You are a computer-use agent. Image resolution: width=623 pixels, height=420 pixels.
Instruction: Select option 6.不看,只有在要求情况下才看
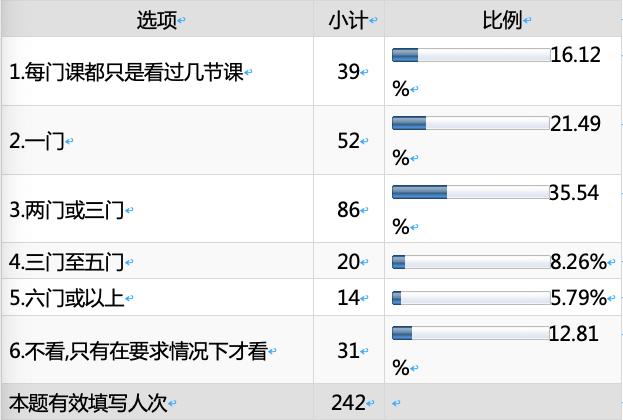tap(137, 349)
